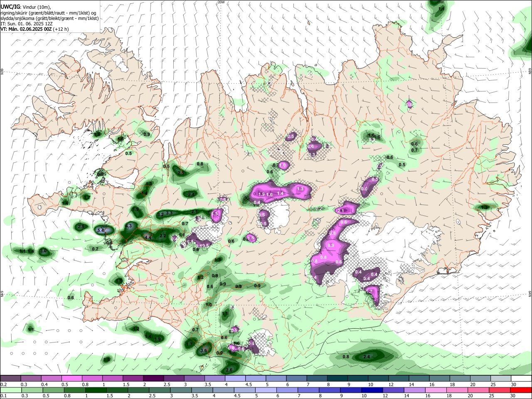Pick the rain scale swatch between 25 and 30

pos(499,390)
